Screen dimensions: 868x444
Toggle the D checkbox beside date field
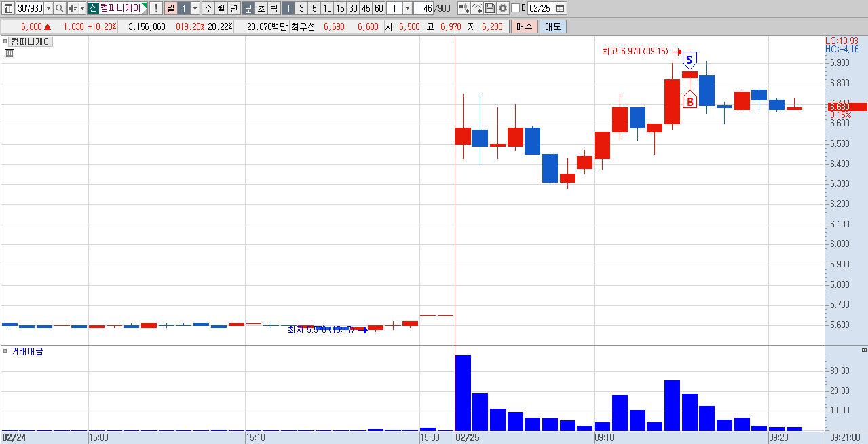click(515, 8)
